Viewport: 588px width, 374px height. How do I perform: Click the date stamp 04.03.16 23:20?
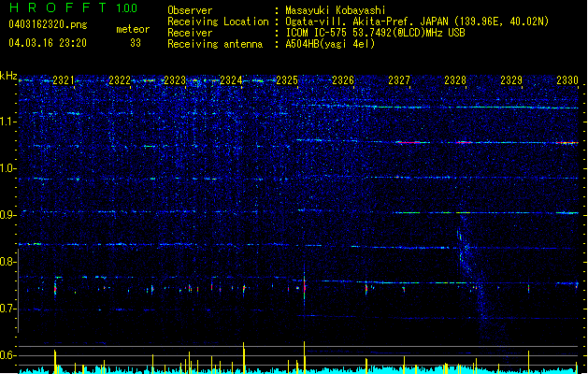pos(48,43)
